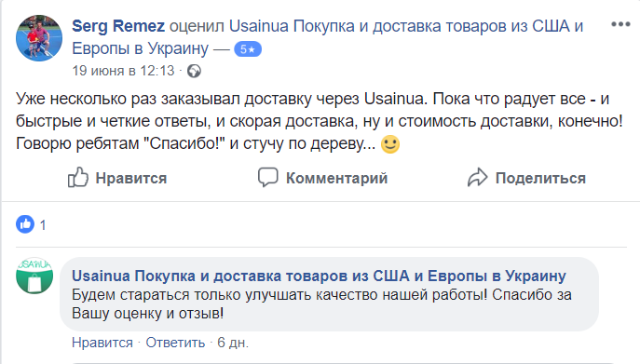The image size is (640, 364).
Task: Click the Usainua page avatar logo
Action: 34,276
